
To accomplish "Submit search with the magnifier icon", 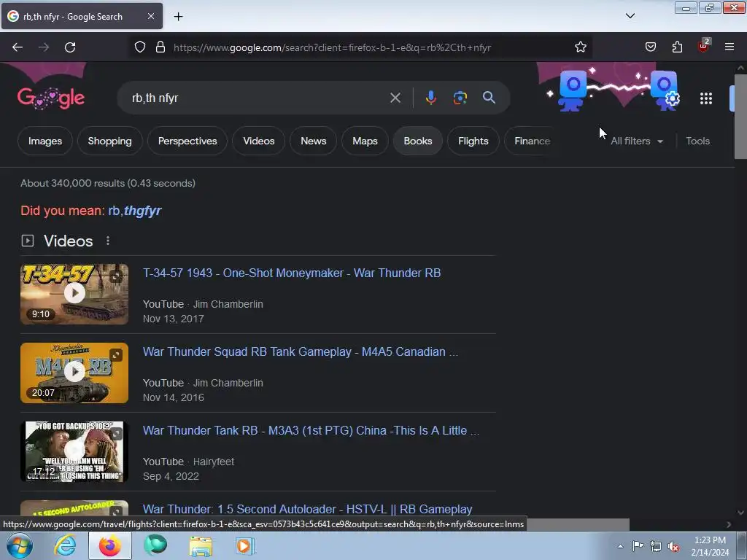I will tap(489, 98).
